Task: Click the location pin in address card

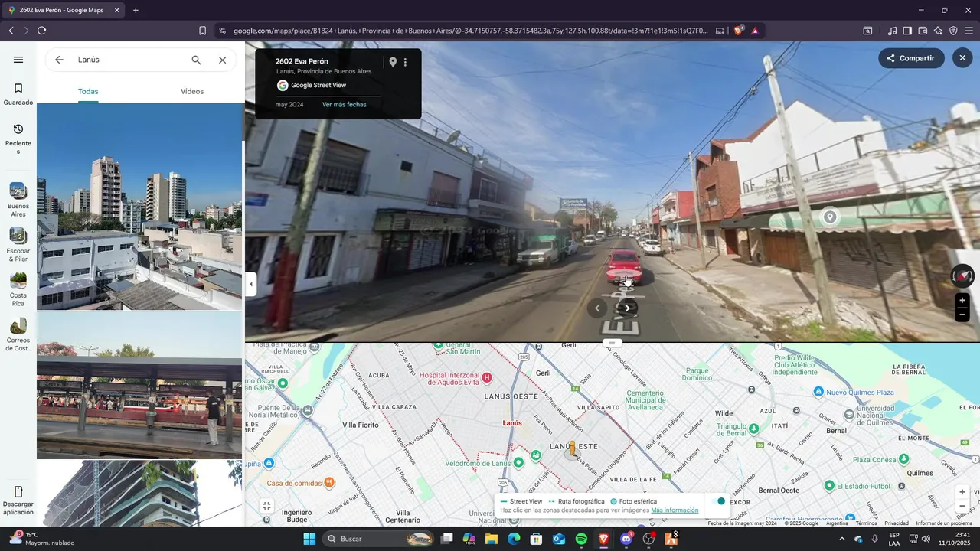Action: [393, 62]
